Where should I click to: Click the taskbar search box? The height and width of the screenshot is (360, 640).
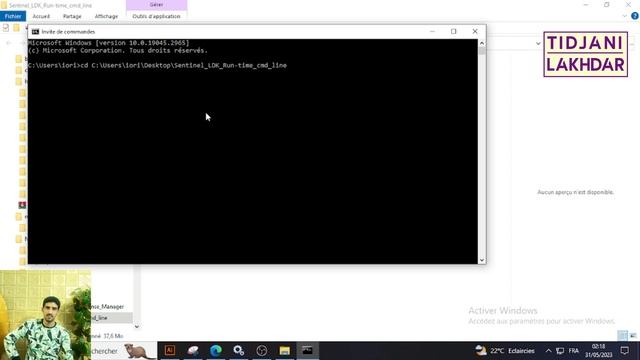(x=124, y=351)
